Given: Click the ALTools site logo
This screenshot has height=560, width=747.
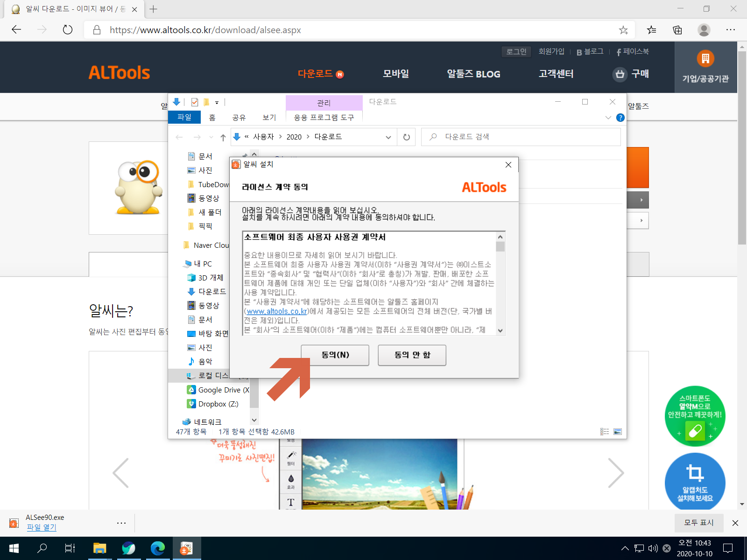Looking at the screenshot, I should (x=119, y=73).
